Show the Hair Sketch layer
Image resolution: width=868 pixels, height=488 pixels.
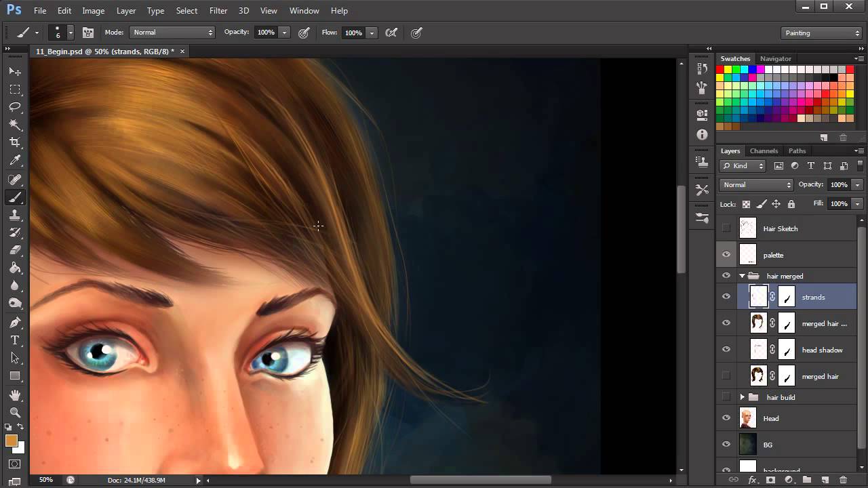(726, 228)
